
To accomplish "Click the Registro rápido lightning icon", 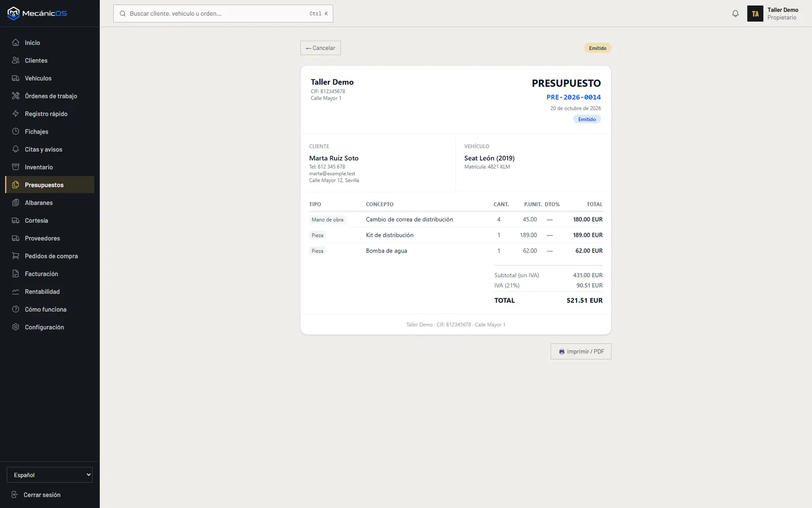I will coord(16,114).
